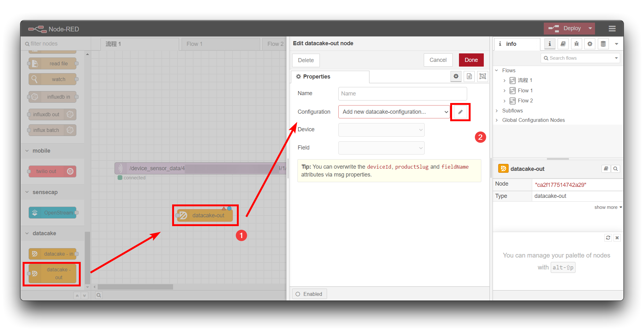The height and width of the screenshot is (331, 644).
Task: Select the datacake - in palette node
Action: 52,254
